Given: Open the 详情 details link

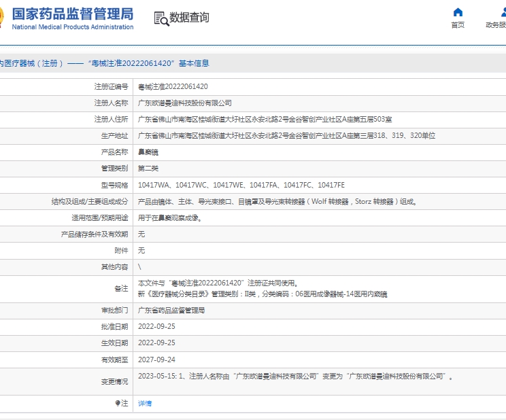Looking at the screenshot, I should coord(145,403).
